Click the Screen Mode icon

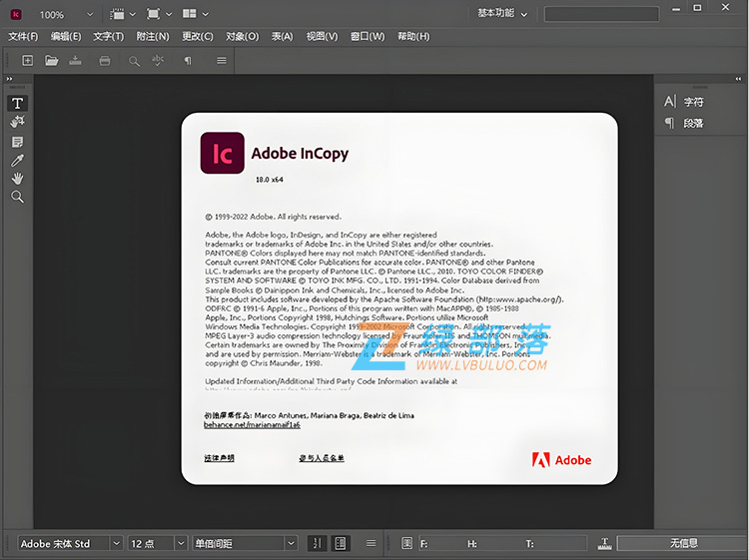[153, 14]
